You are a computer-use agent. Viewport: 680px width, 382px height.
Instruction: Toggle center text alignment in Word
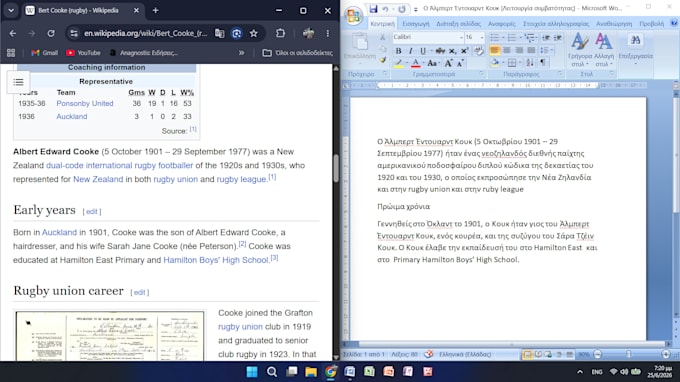pos(507,50)
